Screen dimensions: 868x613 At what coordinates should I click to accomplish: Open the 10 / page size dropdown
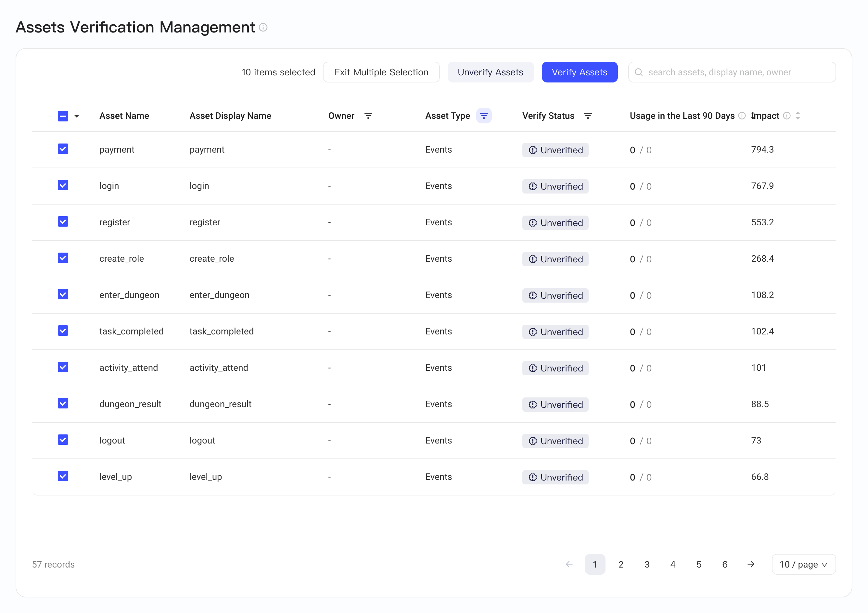(803, 564)
